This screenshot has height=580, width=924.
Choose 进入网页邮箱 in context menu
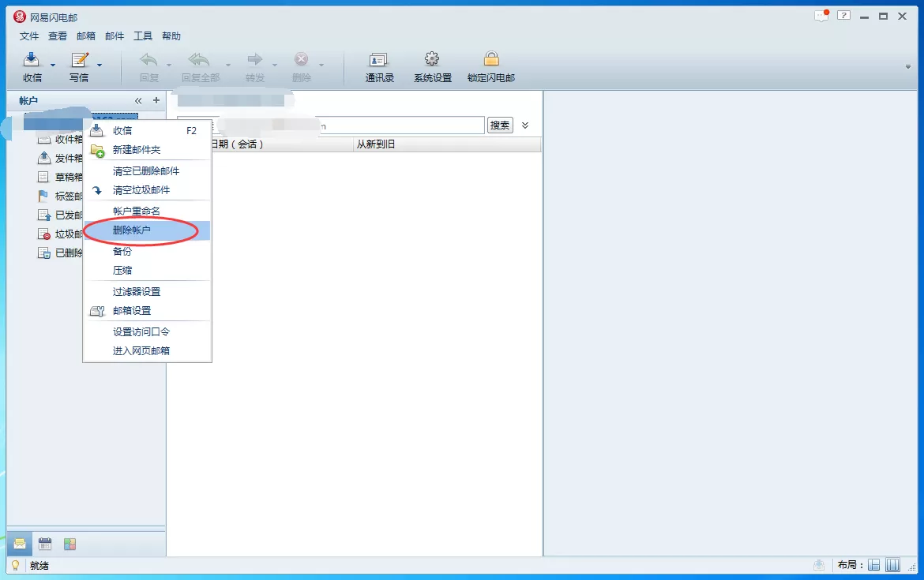(x=147, y=350)
